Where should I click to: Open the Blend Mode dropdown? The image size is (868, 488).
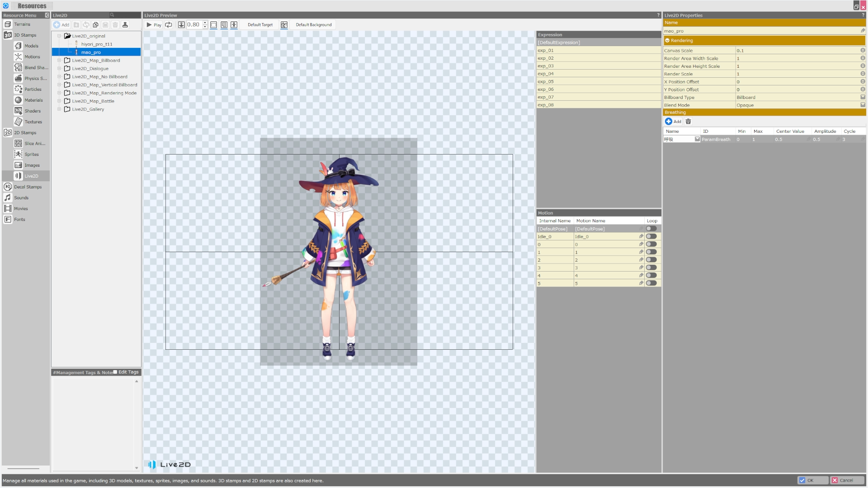point(863,105)
